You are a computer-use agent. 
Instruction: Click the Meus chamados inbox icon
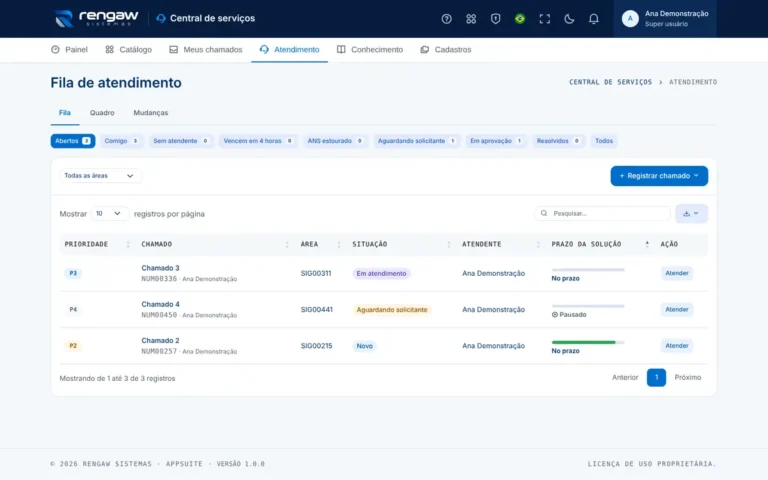[x=173, y=49]
